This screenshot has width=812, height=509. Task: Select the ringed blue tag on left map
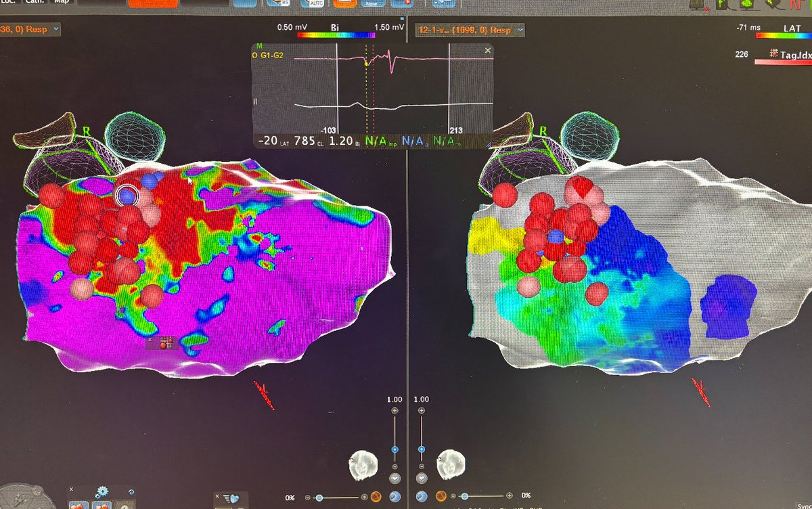tap(127, 196)
